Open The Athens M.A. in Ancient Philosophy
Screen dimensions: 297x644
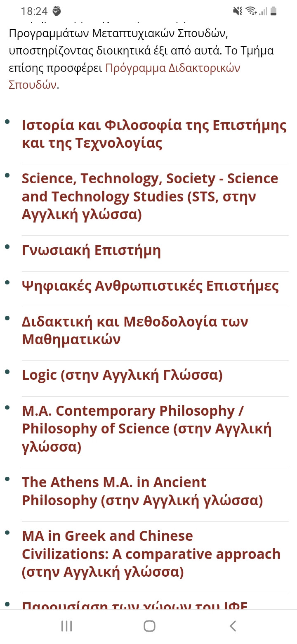tap(142, 491)
